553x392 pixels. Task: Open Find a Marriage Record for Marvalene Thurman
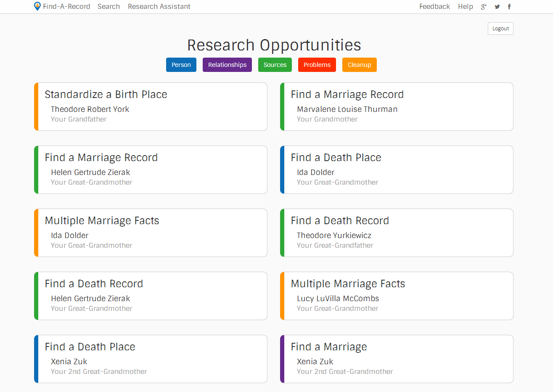point(397,106)
